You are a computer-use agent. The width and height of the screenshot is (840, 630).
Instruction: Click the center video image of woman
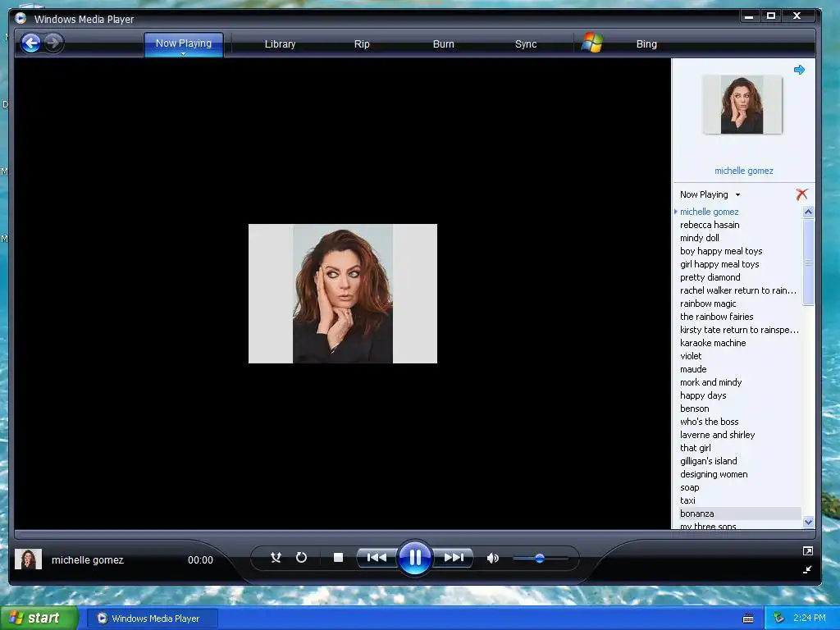(x=343, y=294)
